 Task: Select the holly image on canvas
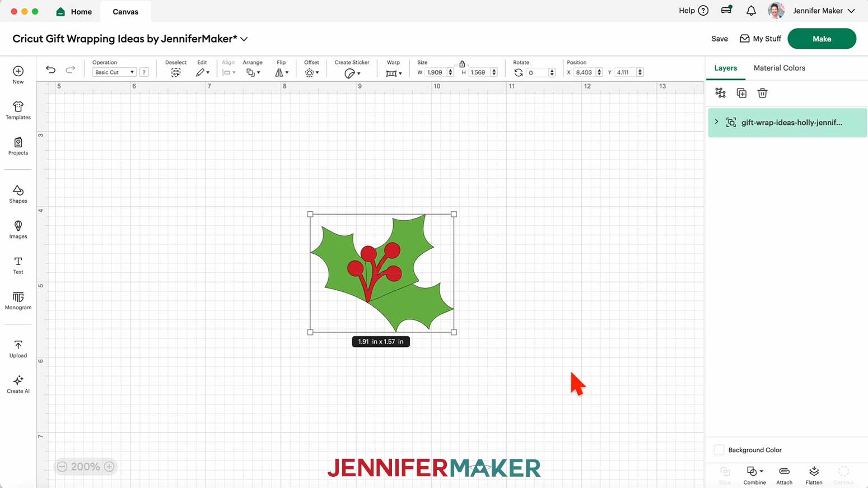(x=382, y=273)
